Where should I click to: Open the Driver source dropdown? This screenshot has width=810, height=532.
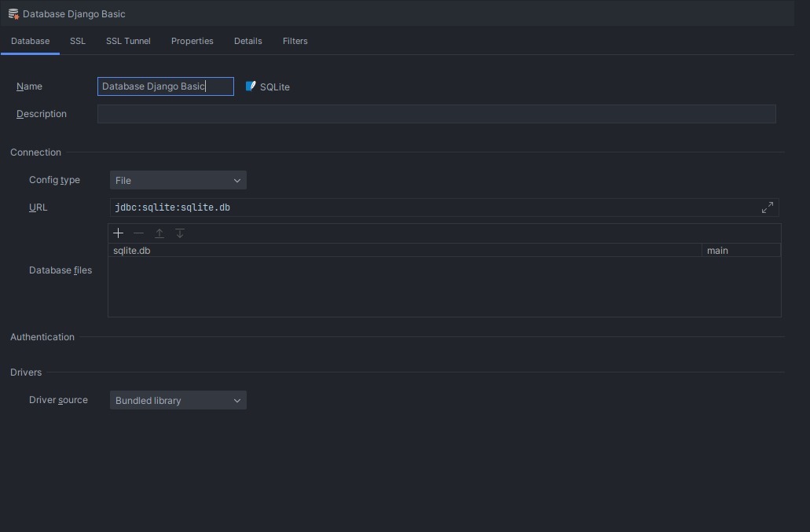coord(178,400)
